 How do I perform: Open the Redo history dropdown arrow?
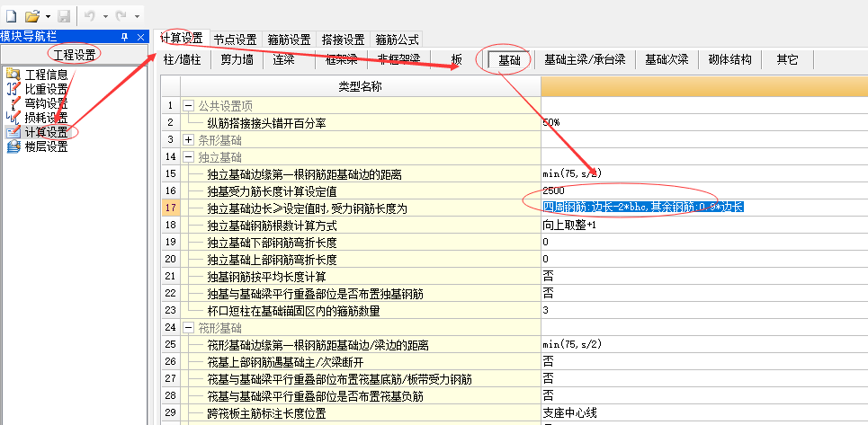137,17
